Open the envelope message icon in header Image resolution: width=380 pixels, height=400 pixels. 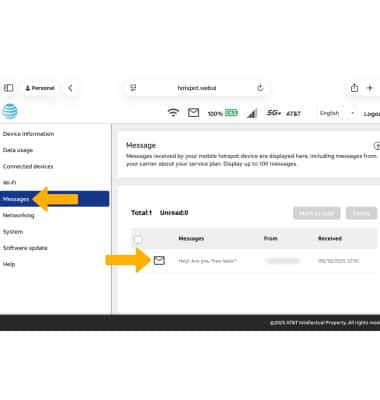[193, 113]
